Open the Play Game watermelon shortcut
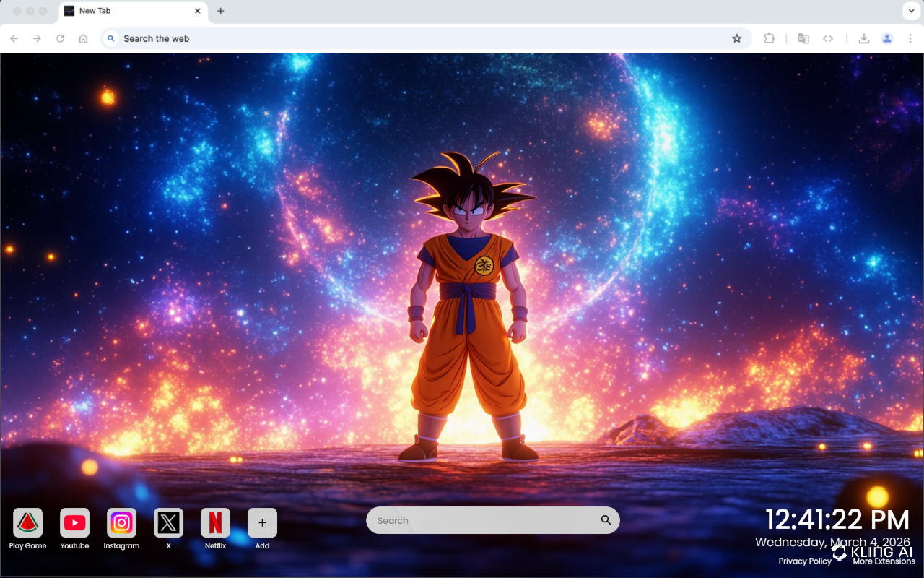This screenshot has width=924, height=578. tap(27, 522)
